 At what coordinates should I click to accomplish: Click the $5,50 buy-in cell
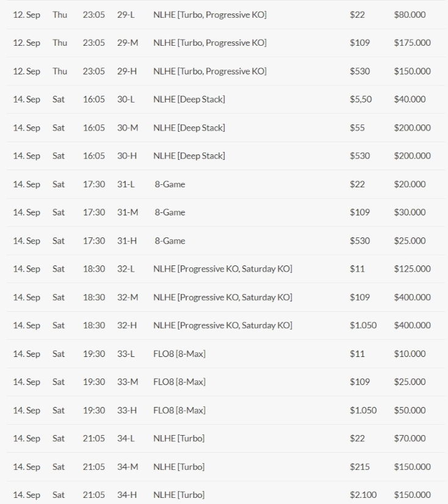coord(361,99)
